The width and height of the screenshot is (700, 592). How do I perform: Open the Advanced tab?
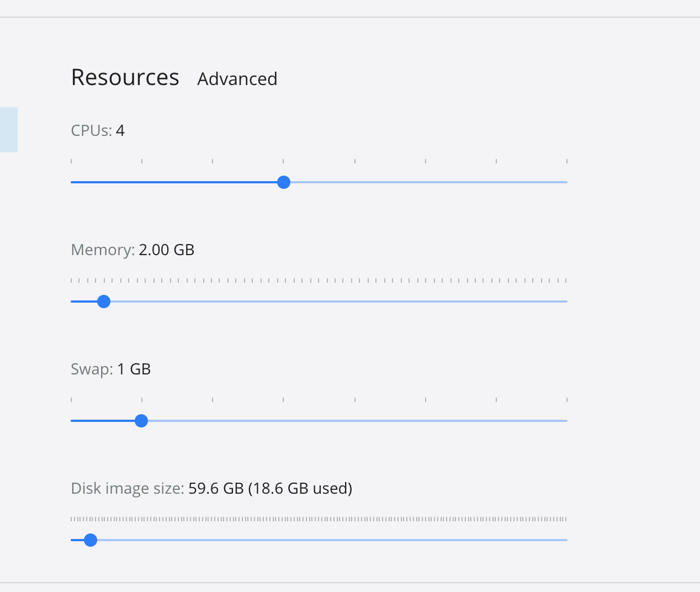[x=237, y=79]
